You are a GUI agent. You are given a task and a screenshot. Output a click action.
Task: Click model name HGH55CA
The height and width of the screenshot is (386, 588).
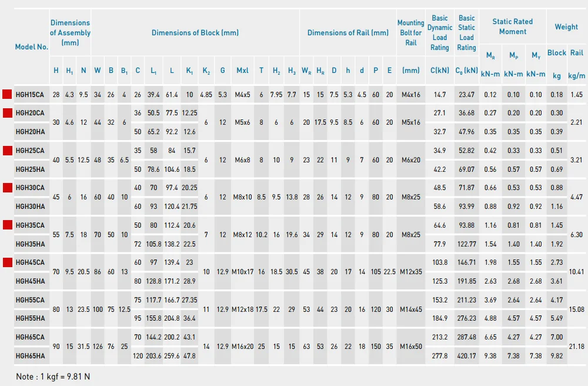[30, 300]
